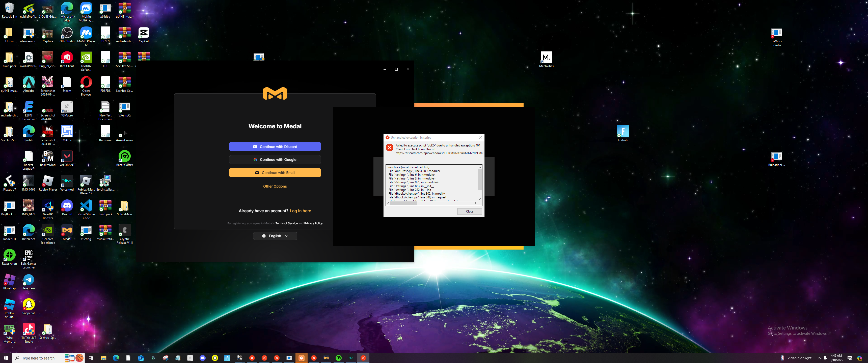Image resolution: width=868 pixels, height=363 pixels.
Task: Launch the OBS Studio desktop shortcut
Action: [x=67, y=33]
